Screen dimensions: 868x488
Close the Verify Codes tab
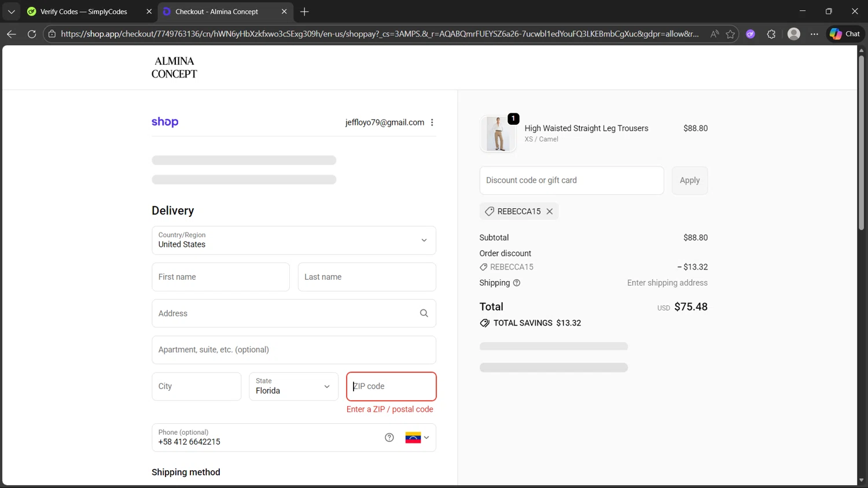149,12
